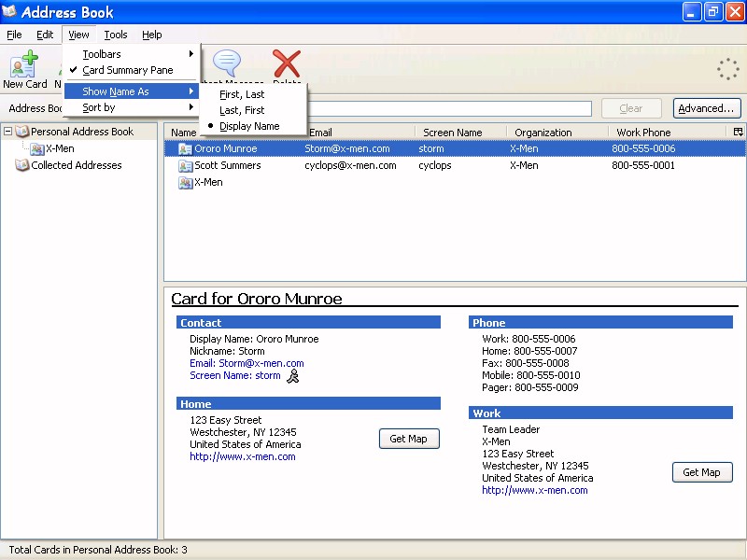Open the Show Name As submenu
Screen dimensions: 747x560
click(131, 91)
